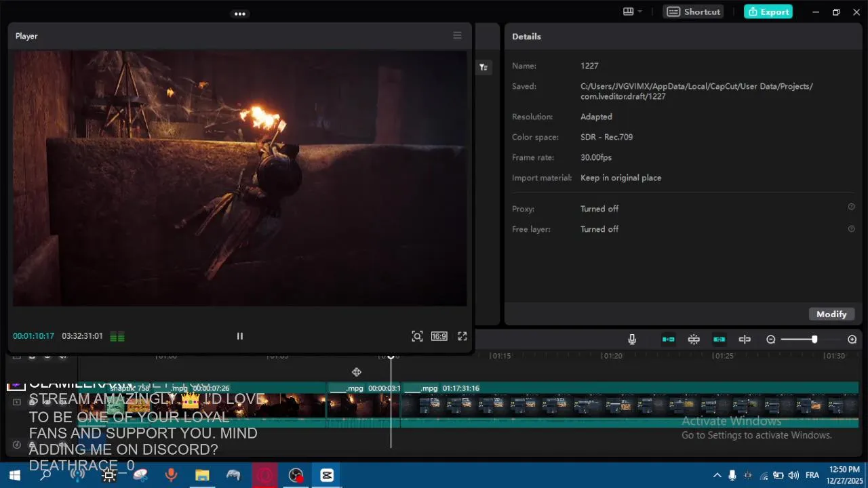Click the Free layer info icon
Image resolution: width=868 pixels, height=488 pixels.
[852, 228]
